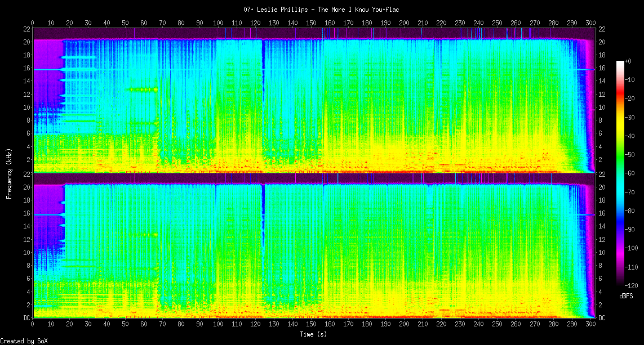Click the 150 second mark on the top time axis
The height and width of the screenshot is (345, 644).
pos(311,23)
